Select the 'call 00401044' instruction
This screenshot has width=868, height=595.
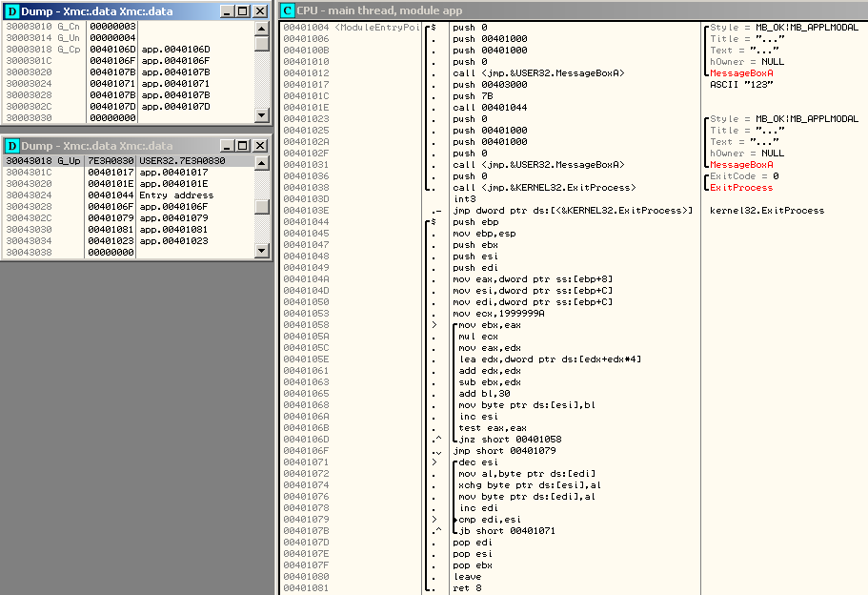coord(494,108)
